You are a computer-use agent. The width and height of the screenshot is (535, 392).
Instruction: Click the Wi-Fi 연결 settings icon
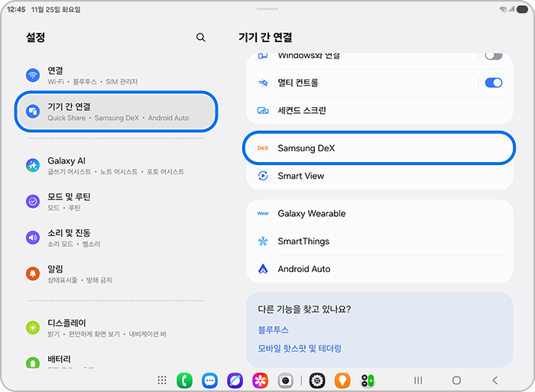click(33, 75)
